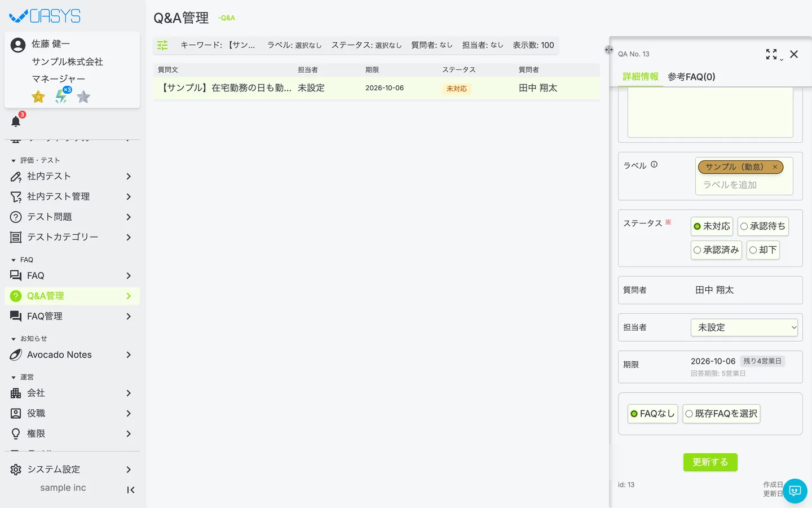Click the gold star badge icon

pyautogui.click(x=38, y=97)
